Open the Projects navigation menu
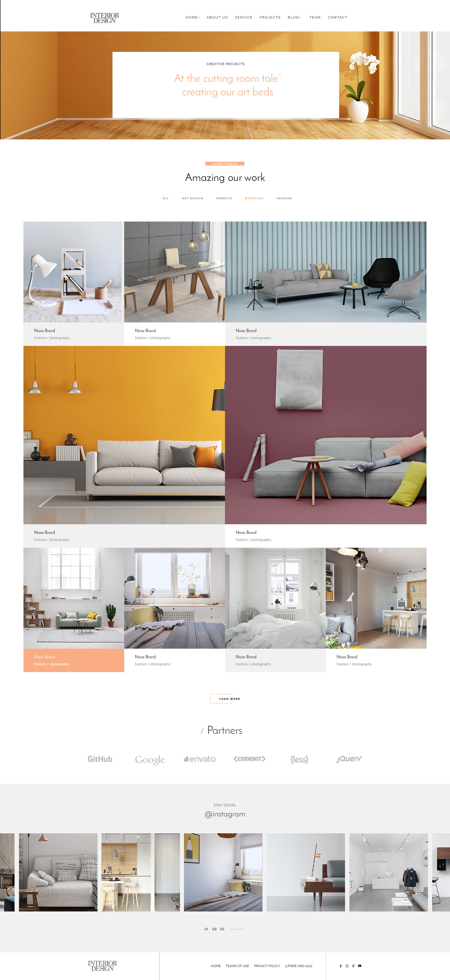The height and width of the screenshot is (980, 450). pyautogui.click(x=270, y=17)
